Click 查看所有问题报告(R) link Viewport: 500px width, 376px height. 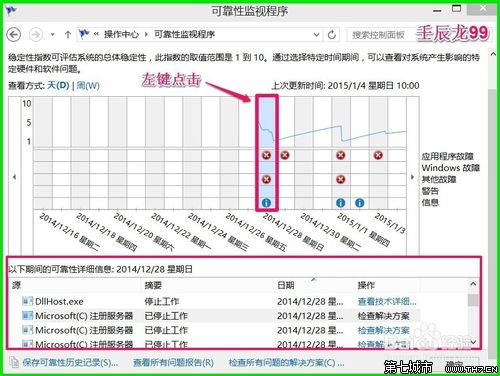point(173,363)
